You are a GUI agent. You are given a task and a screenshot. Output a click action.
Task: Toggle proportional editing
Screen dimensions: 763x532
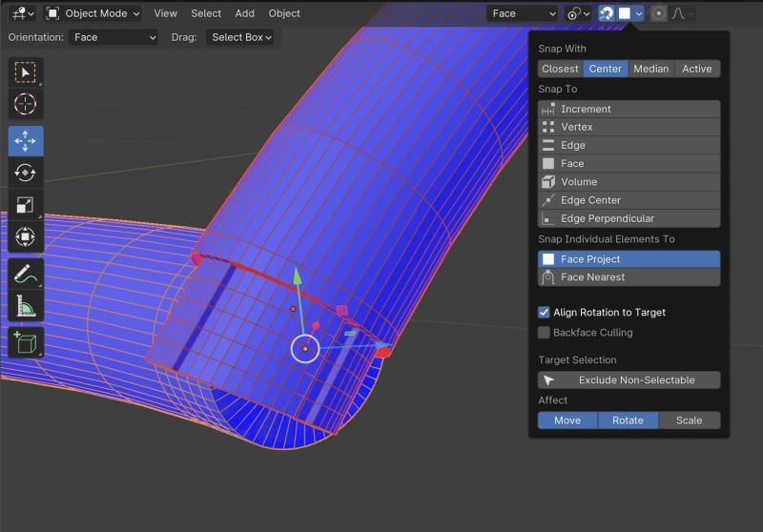tap(659, 13)
